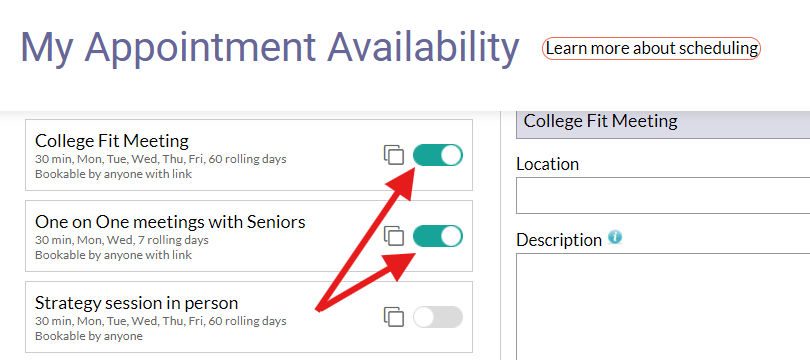Open the Description info tooltip icon

pyautogui.click(x=615, y=237)
